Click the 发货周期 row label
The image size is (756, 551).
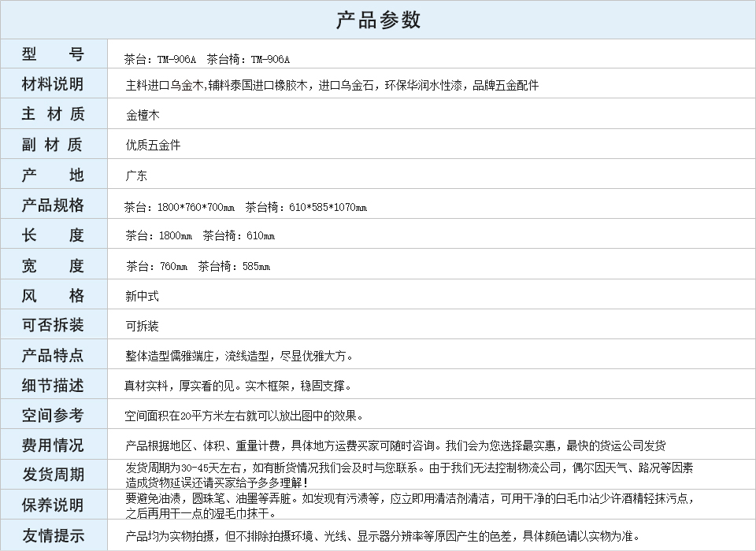(53, 475)
